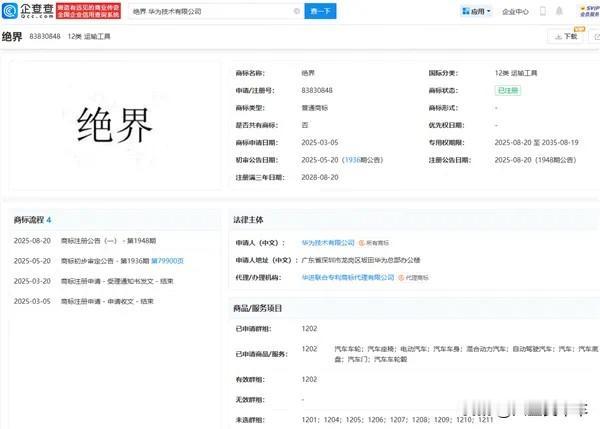This screenshot has height=429, width=600.
Task: Open the SVIP 会员服务 badge
Action: (x=590, y=11)
